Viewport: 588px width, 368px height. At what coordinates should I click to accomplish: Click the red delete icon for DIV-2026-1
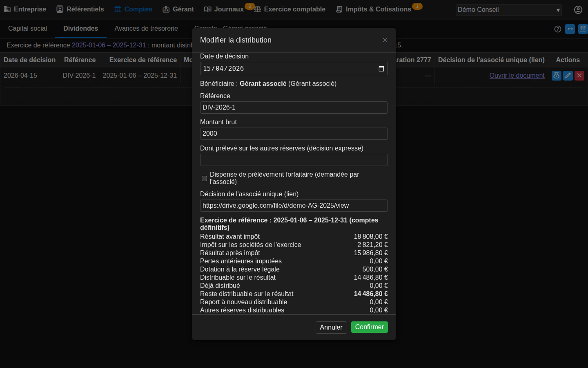click(x=579, y=76)
